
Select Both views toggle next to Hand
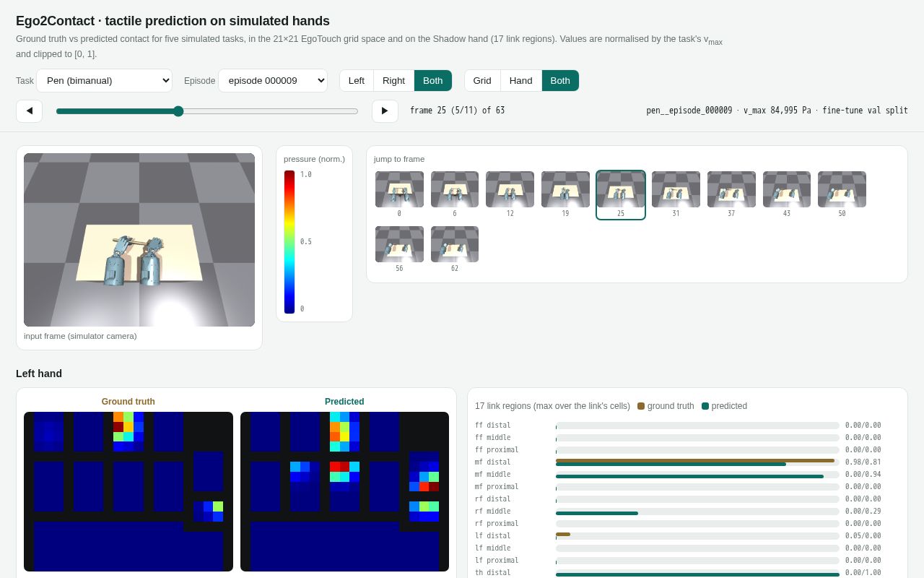point(560,80)
